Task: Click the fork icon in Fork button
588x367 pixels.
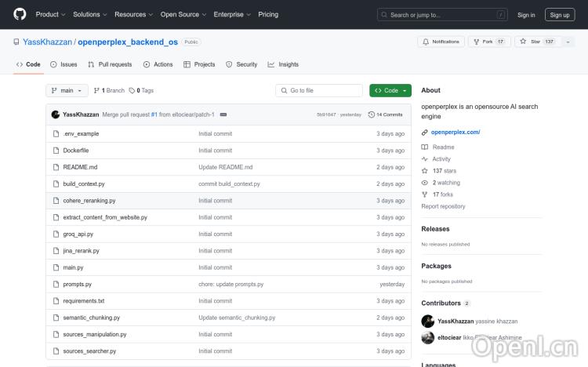Action: coord(476,42)
